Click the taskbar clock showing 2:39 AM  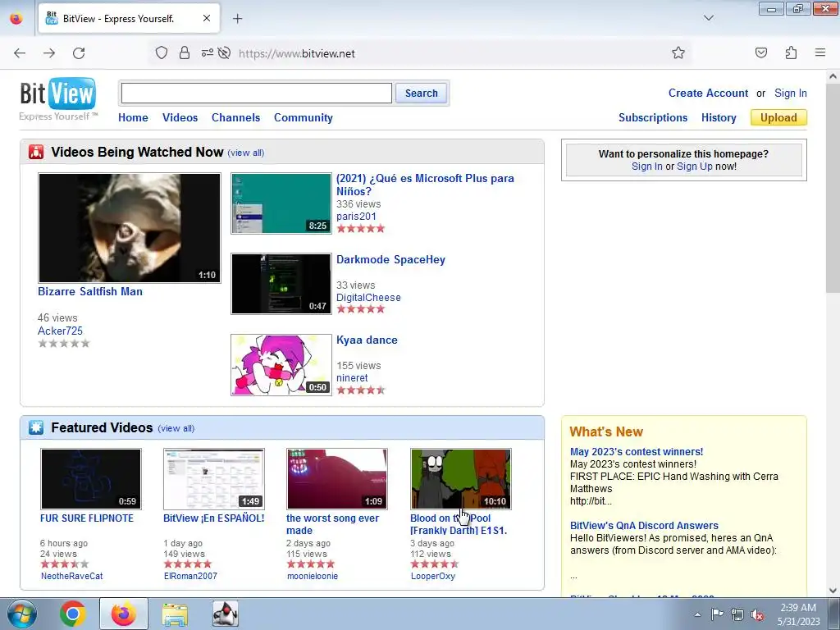click(798, 614)
